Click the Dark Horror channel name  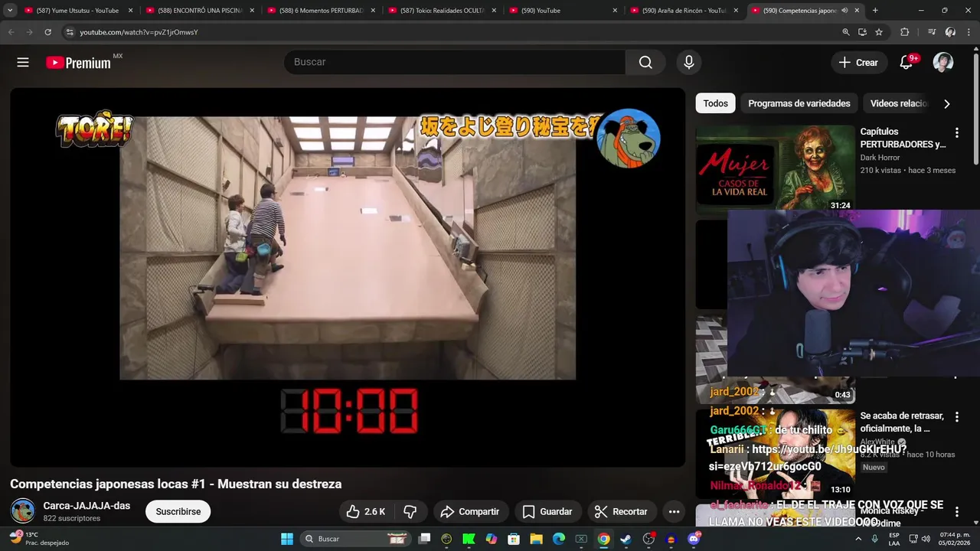[880, 158]
